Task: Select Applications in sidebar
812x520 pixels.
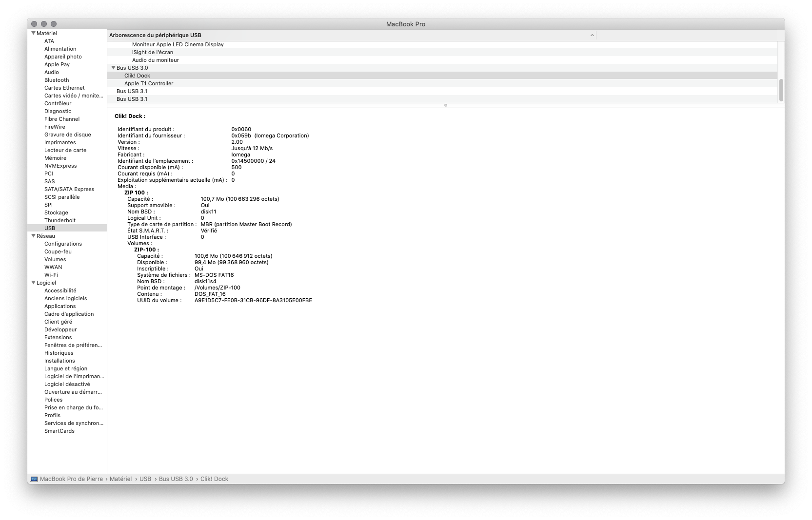Action: click(60, 306)
